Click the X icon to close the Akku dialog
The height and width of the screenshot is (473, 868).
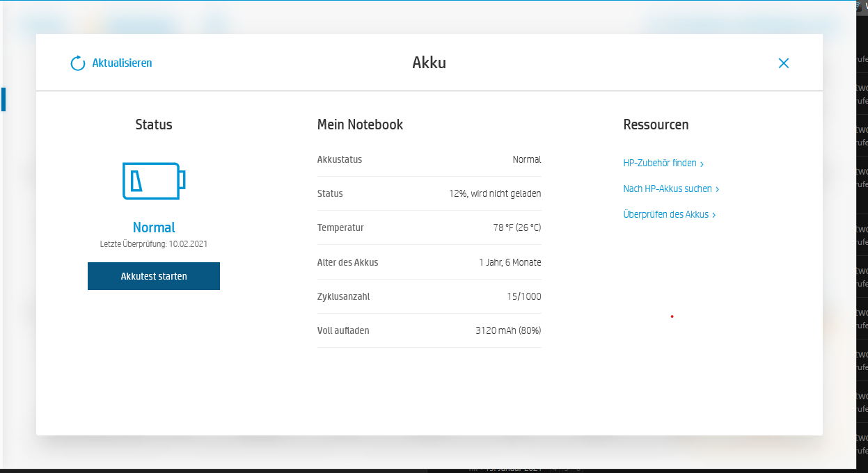coord(783,63)
